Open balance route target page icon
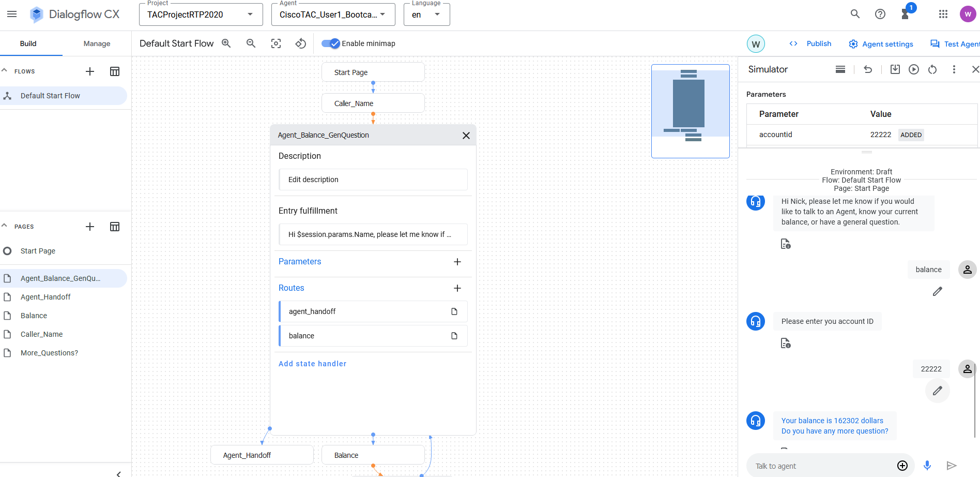 click(x=454, y=336)
